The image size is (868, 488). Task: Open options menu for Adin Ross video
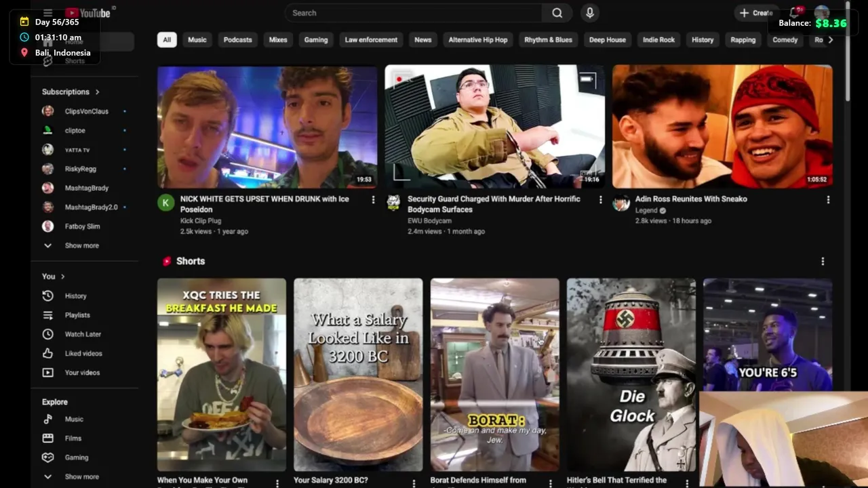pyautogui.click(x=828, y=200)
